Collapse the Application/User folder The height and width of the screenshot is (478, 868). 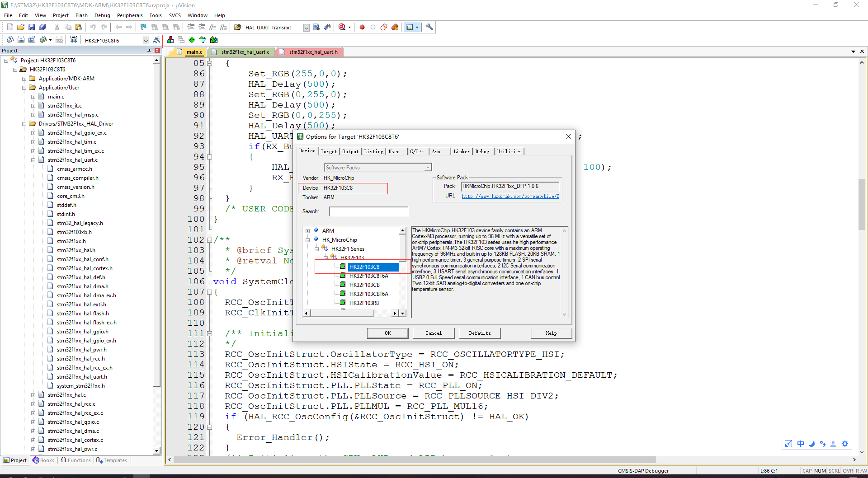(x=24, y=88)
